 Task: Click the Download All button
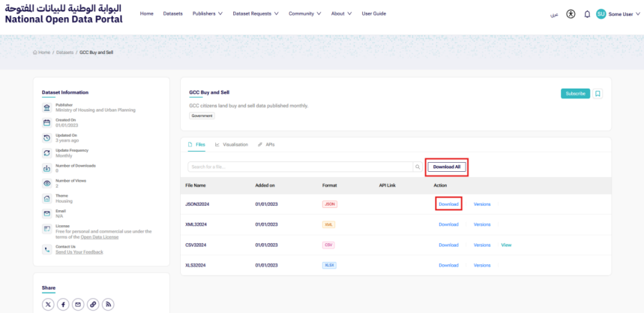tap(447, 167)
